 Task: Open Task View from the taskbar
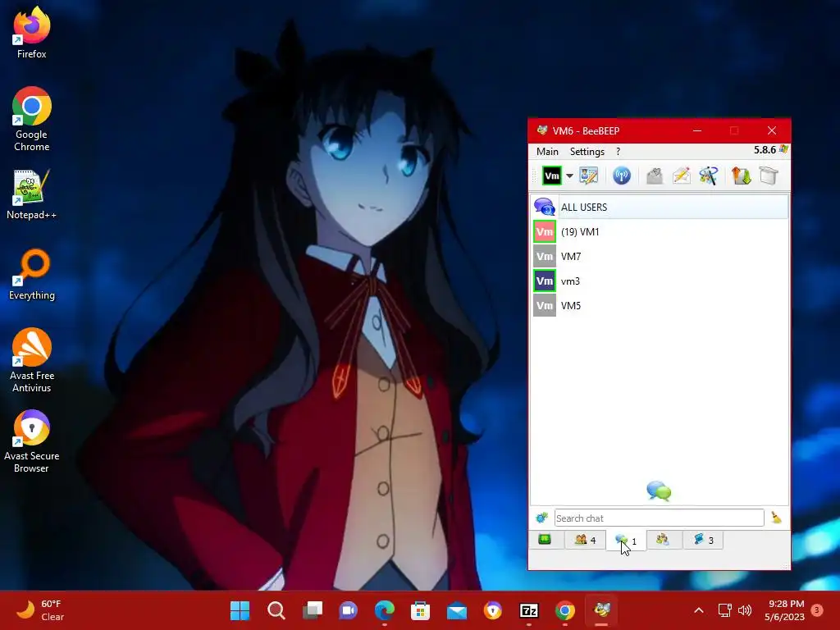pos(313,610)
